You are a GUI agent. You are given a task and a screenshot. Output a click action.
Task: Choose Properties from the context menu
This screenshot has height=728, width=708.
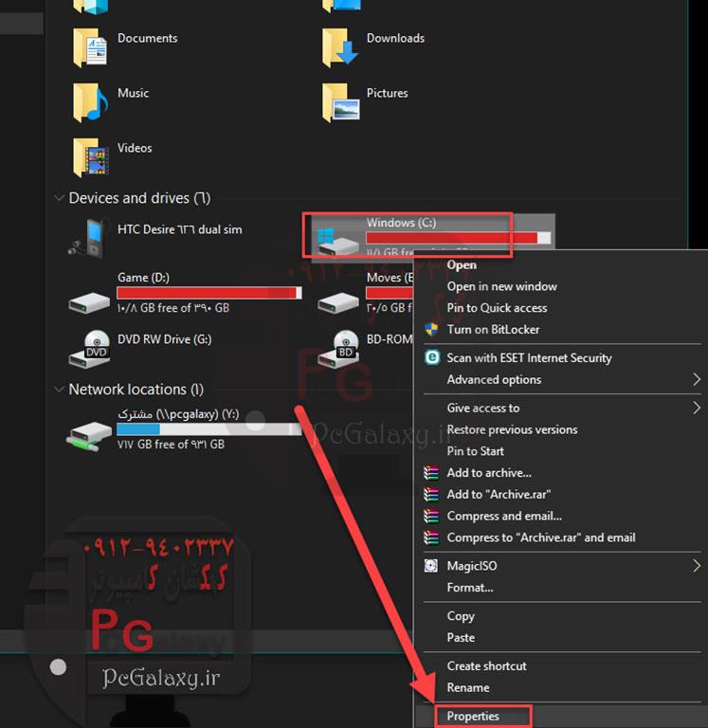pyautogui.click(x=473, y=716)
